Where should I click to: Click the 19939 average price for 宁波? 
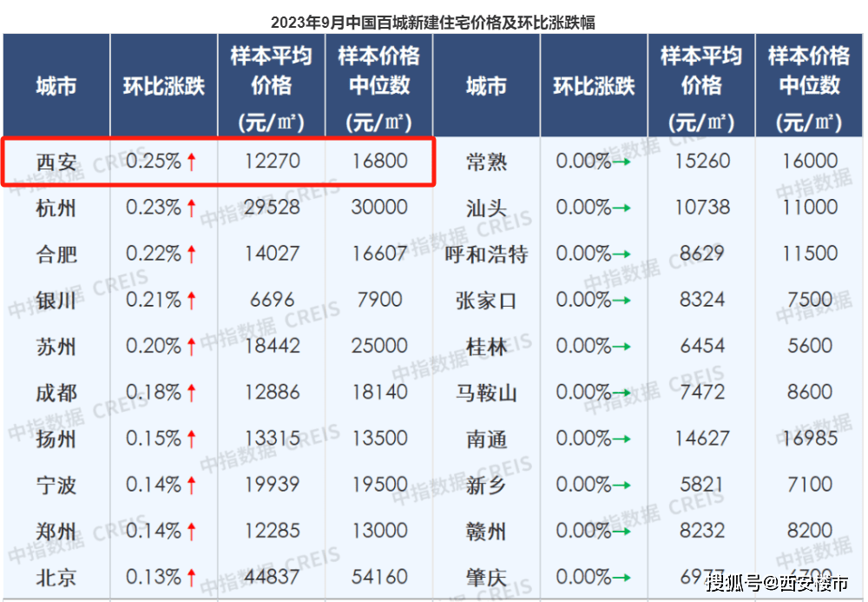pyautogui.click(x=271, y=485)
